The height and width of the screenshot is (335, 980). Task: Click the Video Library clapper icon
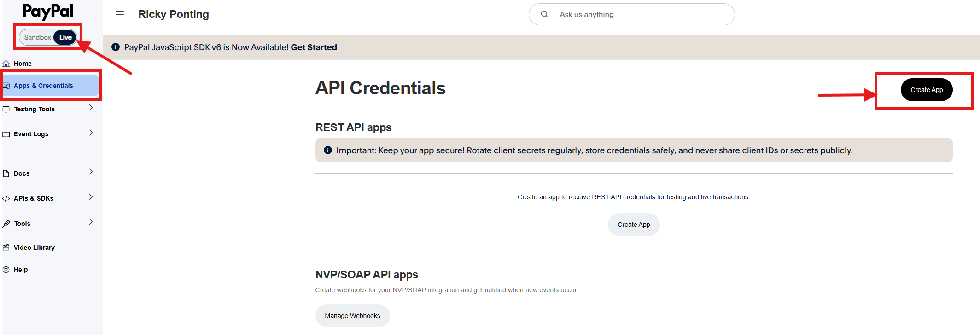[x=6, y=248]
